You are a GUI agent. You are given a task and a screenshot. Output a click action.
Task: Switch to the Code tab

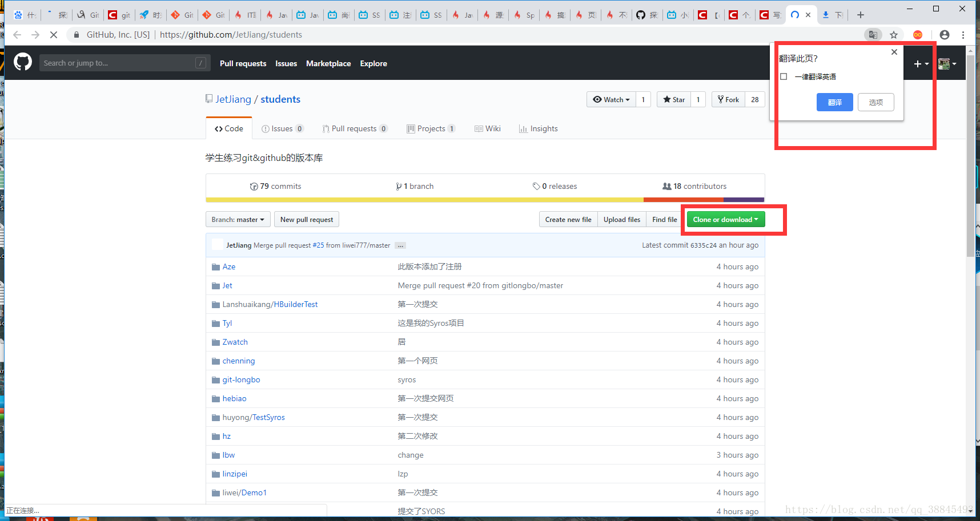(x=229, y=128)
